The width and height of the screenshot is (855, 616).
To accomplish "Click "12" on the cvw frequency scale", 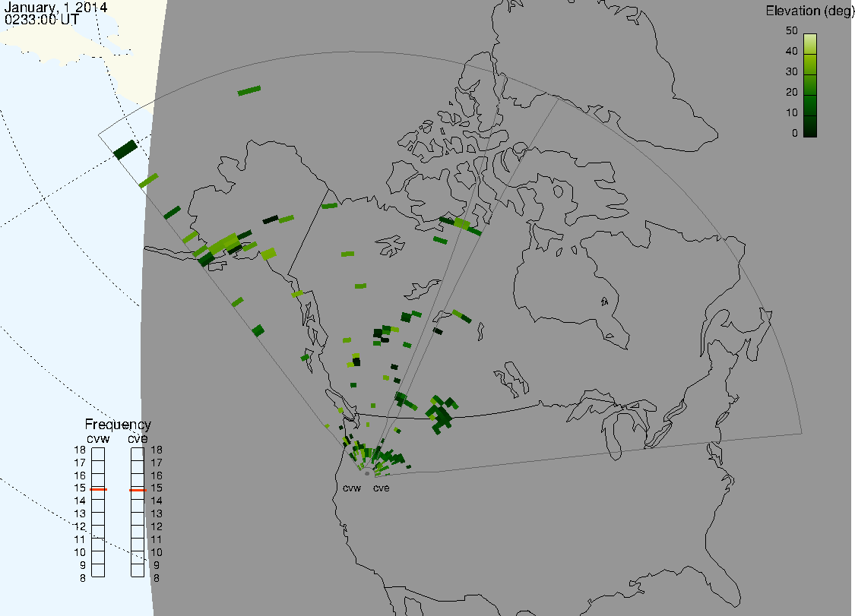I will coord(80,526).
